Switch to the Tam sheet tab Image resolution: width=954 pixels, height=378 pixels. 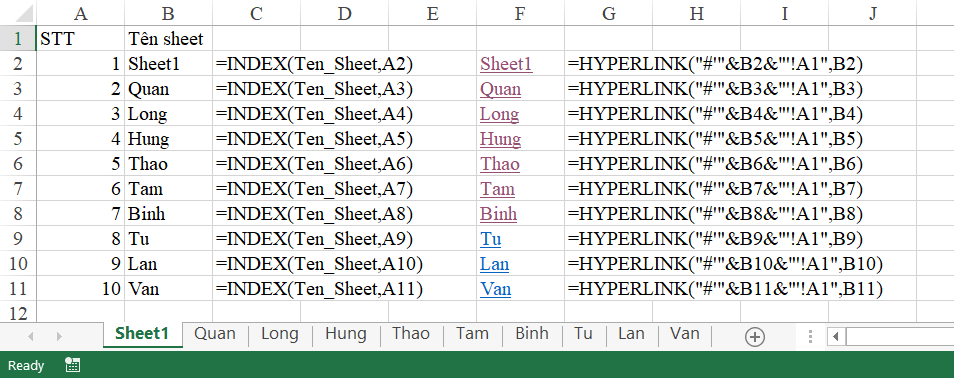coord(473,334)
